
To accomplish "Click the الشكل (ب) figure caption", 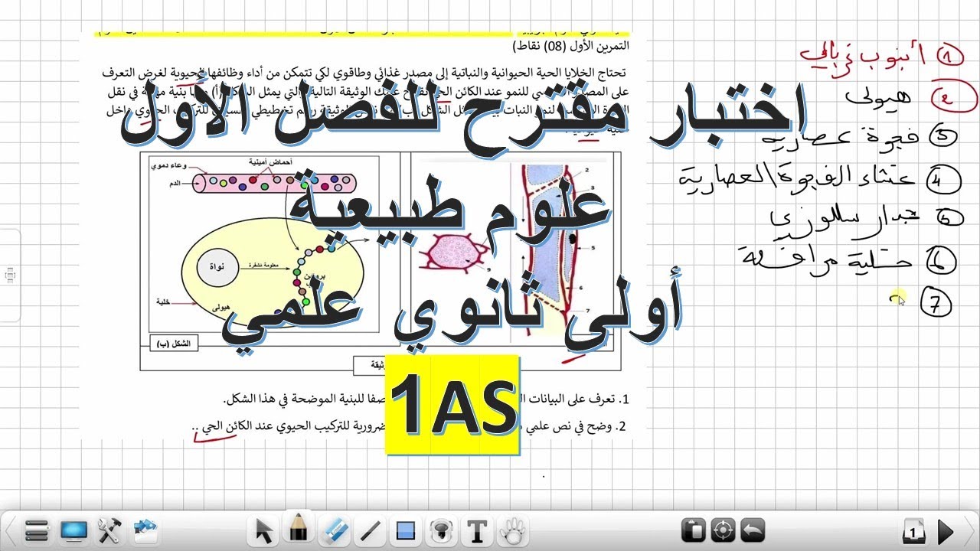I will [x=175, y=345].
